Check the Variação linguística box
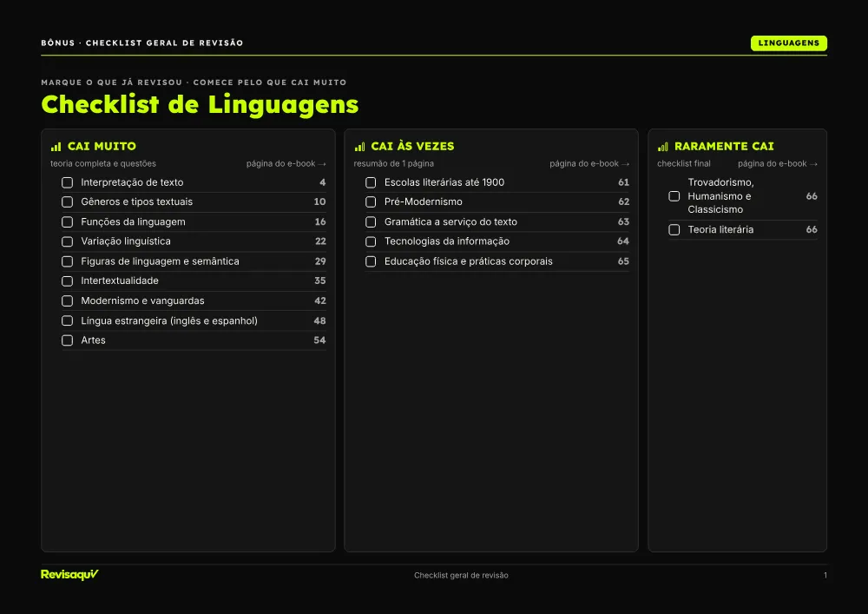The width and height of the screenshot is (868, 614). coord(67,241)
